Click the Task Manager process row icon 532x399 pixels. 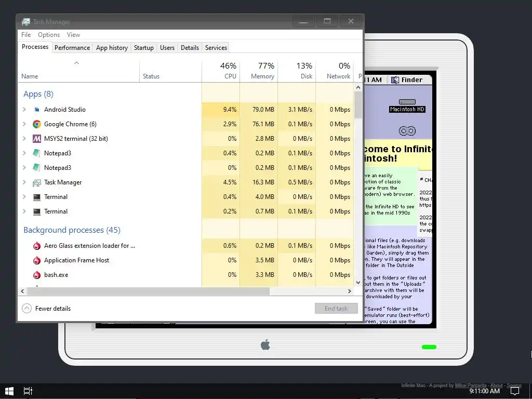coord(37,183)
